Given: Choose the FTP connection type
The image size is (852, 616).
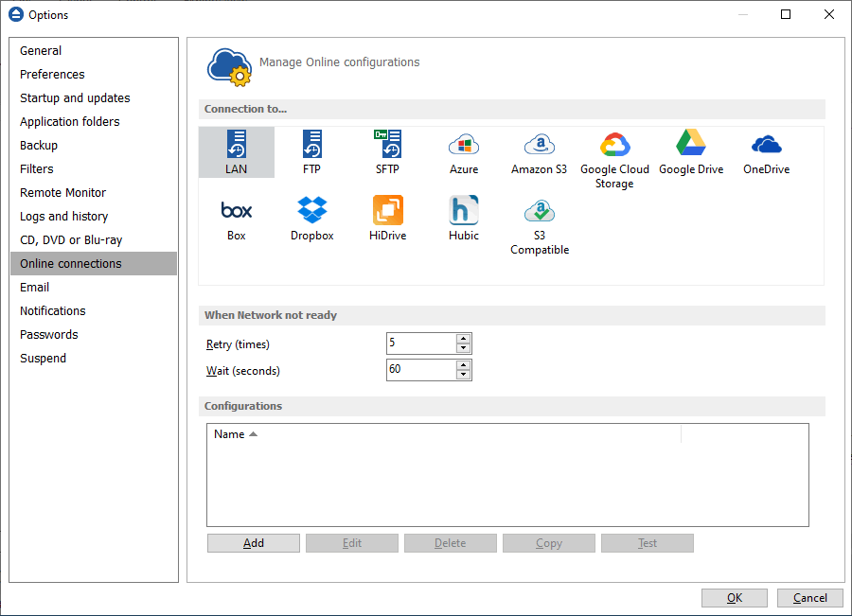Looking at the screenshot, I should (311, 152).
